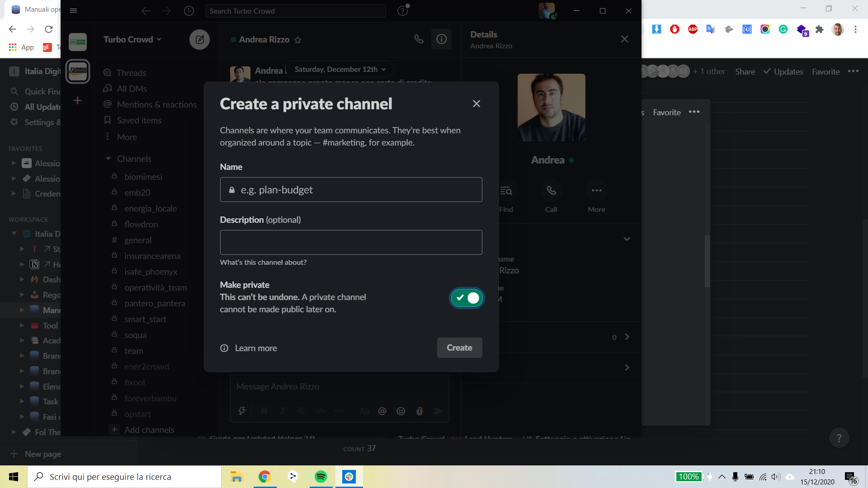This screenshot has width=868, height=488.
Task: Open Threads in the sidebar
Action: point(131,73)
